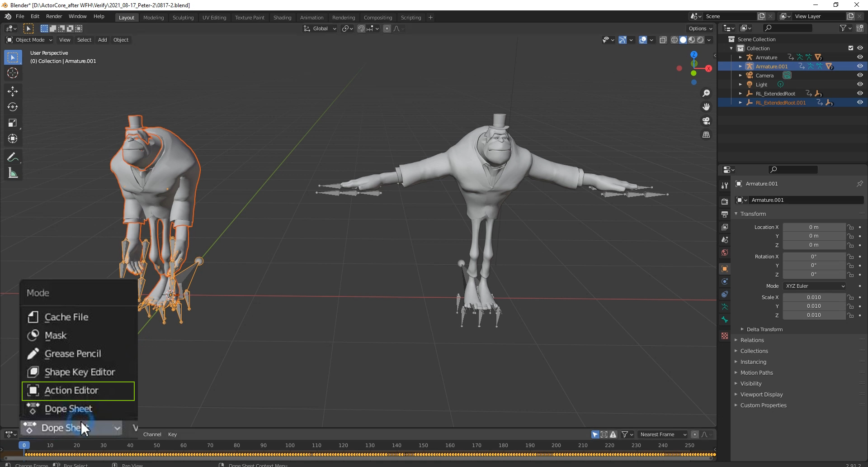Pin the Armature.001 properties panel
The image size is (868, 467).
coord(859,184)
